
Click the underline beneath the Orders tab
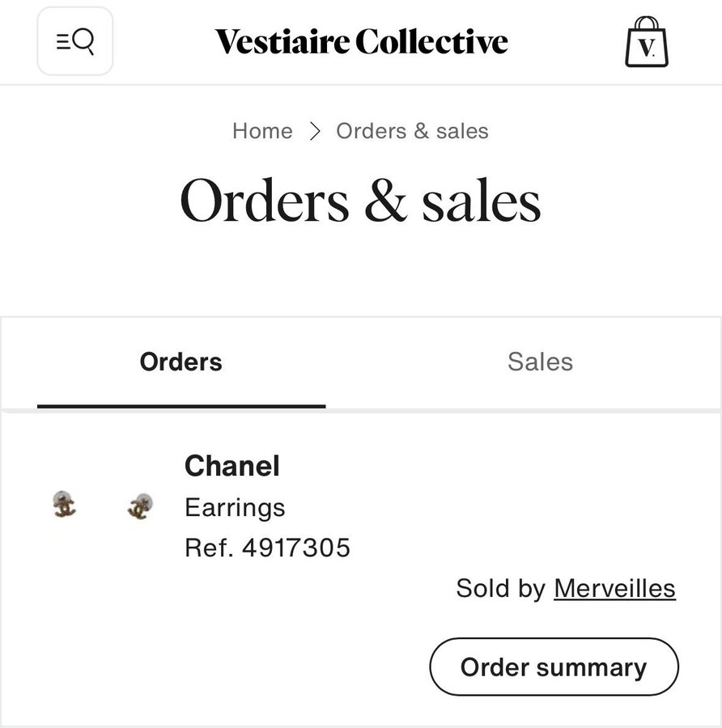(x=180, y=405)
